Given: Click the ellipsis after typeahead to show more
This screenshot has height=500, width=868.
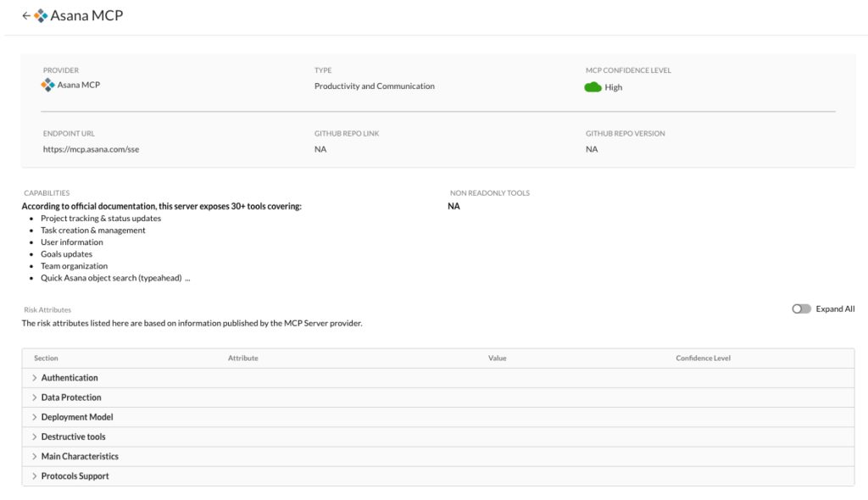Looking at the screenshot, I should [x=187, y=278].
